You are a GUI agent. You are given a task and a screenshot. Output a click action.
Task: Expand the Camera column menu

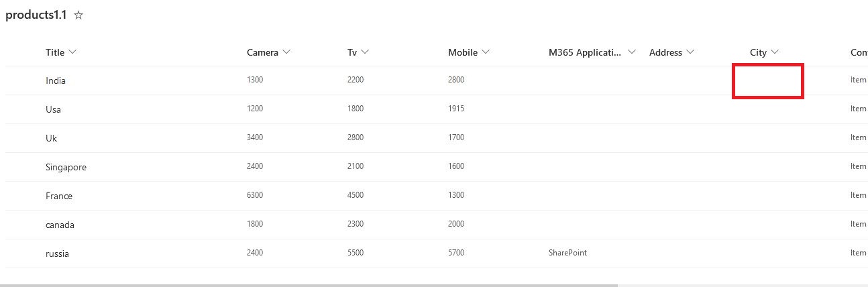286,52
